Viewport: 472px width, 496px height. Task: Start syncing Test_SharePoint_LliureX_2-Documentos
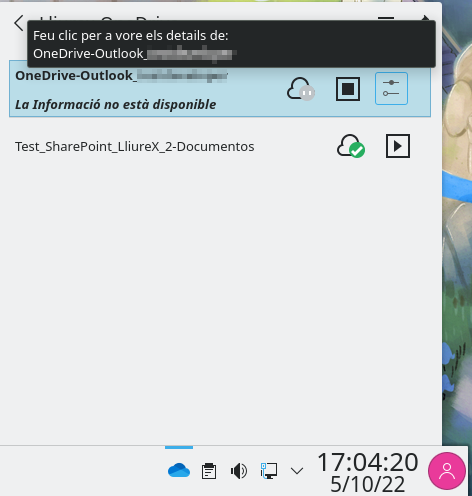(398, 146)
